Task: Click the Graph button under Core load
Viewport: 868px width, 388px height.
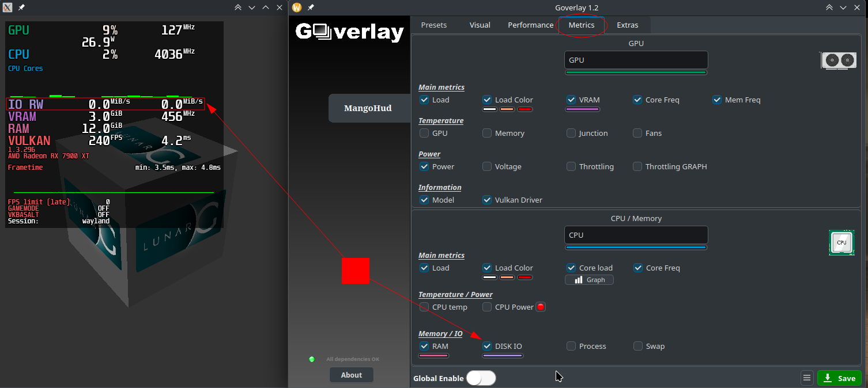Action: 589,280
